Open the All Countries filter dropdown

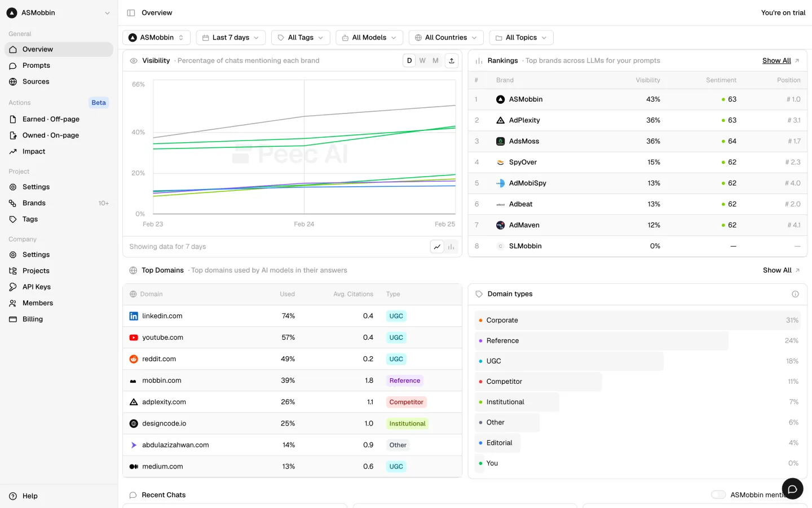click(446, 38)
